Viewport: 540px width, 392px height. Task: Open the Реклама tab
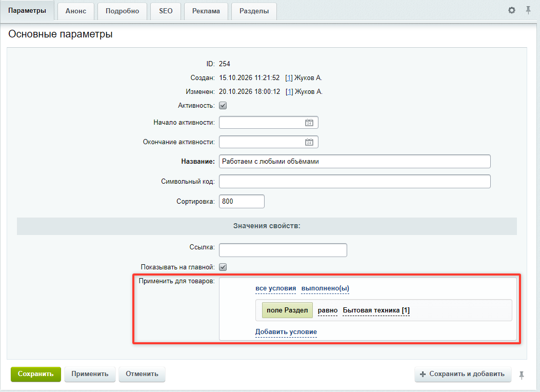(206, 11)
